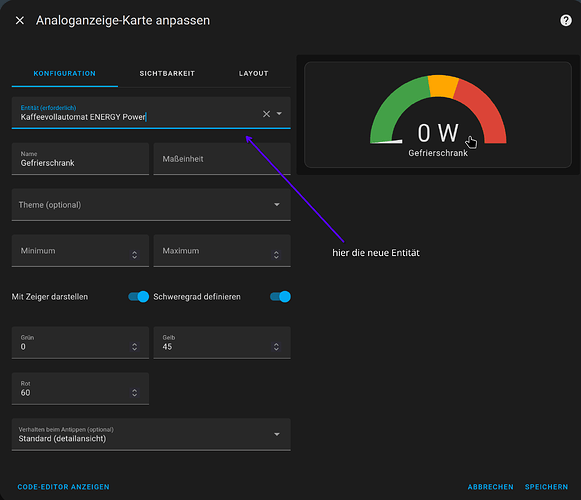The width and height of the screenshot is (581, 500).
Task: Adjust the Gelb value stepper arrows
Action: pyautogui.click(x=276, y=347)
